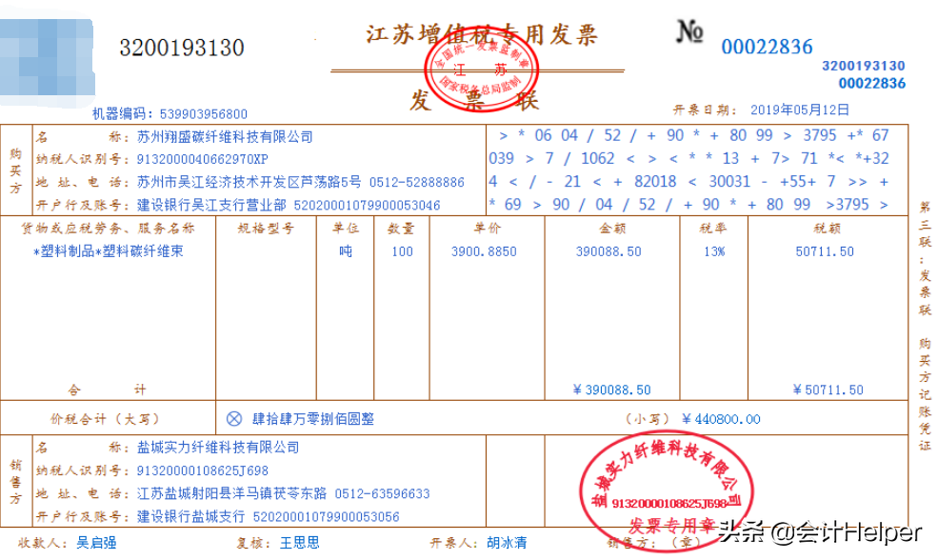Click the label 价税合计（大写）
This screenshot has height=560, width=938.
click(x=106, y=419)
